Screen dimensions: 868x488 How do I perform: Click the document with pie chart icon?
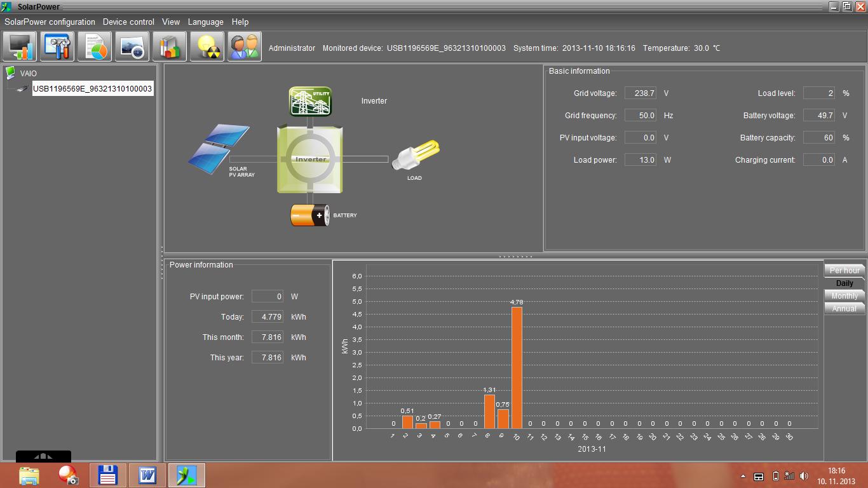(95, 48)
